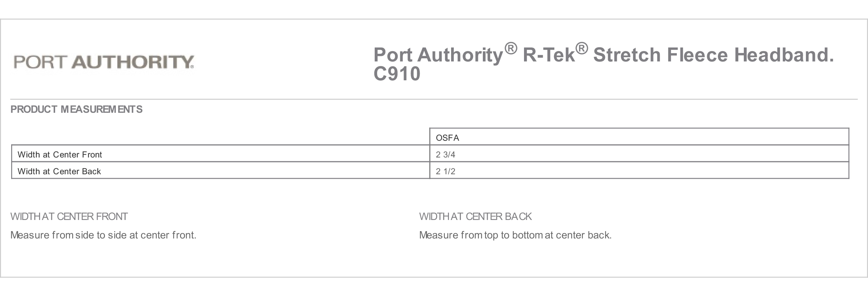The height and width of the screenshot is (287, 868).
Task: Click the Product Measurements heading
Action: (x=76, y=109)
